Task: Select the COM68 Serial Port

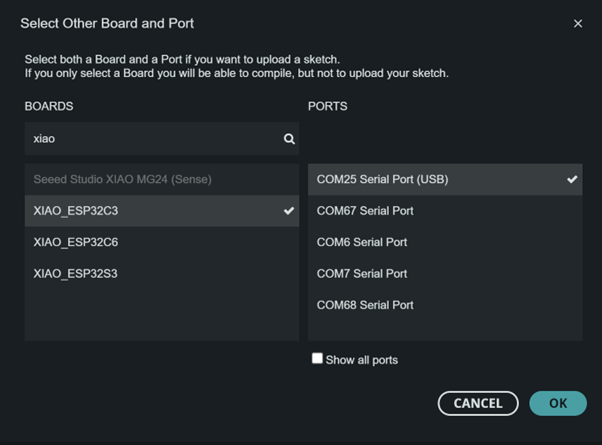Action: (445, 305)
